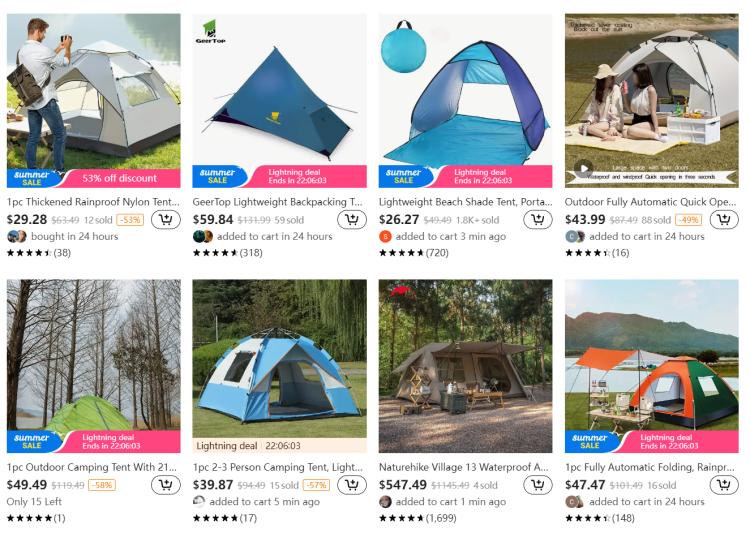Open the 53% off discount banner
The width and height of the screenshot is (750, 534).
tap(120, 178)
